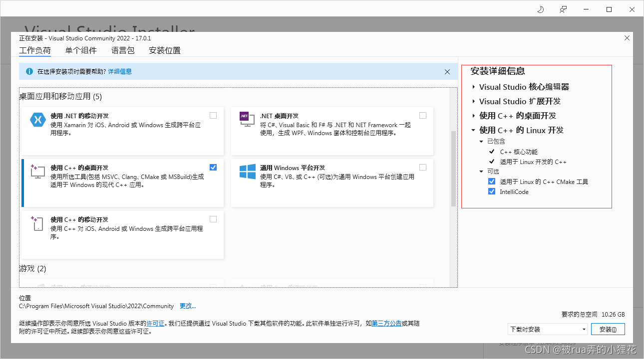
Task: Click the C++ mobile development workload icon
Action: pos(38,223)
